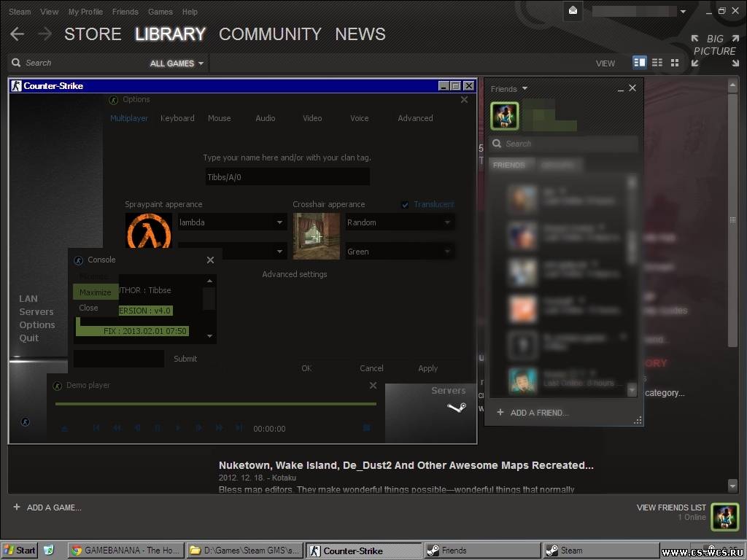Image resolution: width=747 pixels, height=560 pixels.
Task: Select Close in the console context menu
Action: (x=88, y=308)
